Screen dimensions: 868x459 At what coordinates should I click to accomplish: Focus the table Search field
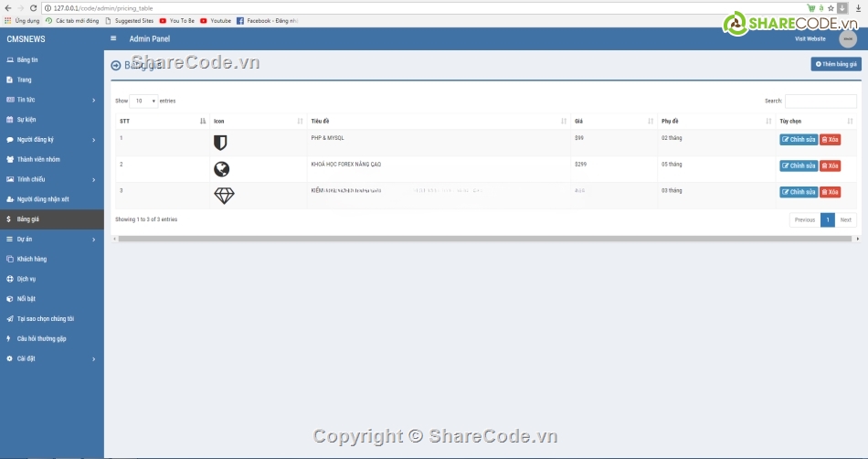coord(820,101)
